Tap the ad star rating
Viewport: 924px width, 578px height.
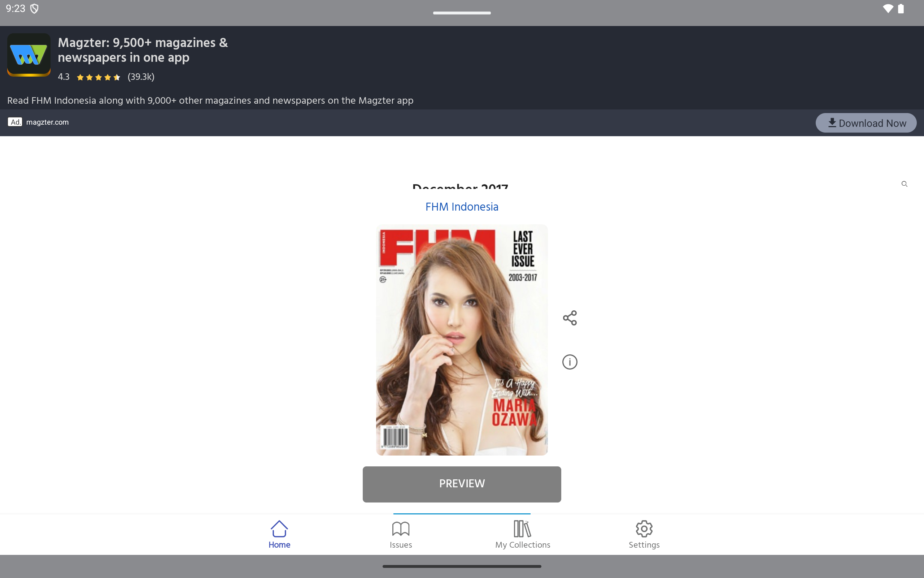pyautogui.click(x=99, y=77)
